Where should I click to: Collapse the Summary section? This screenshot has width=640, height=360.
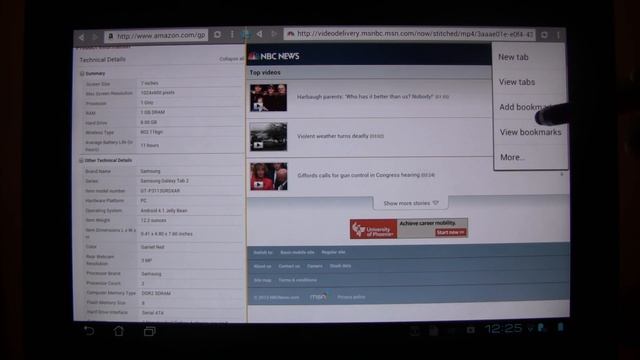[x=82, y=74]
